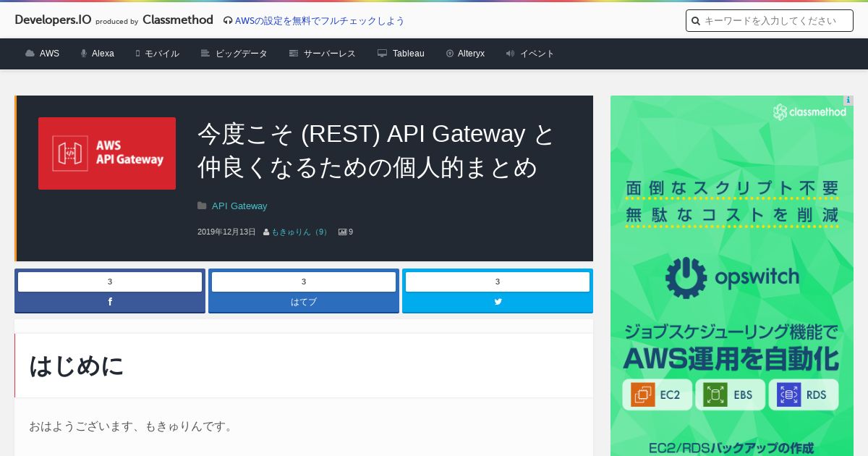Image resolution: width=868 pixels, height=456 pixels.
Task: Click the RDS badge in the ad
Action: tap(804, 395)
